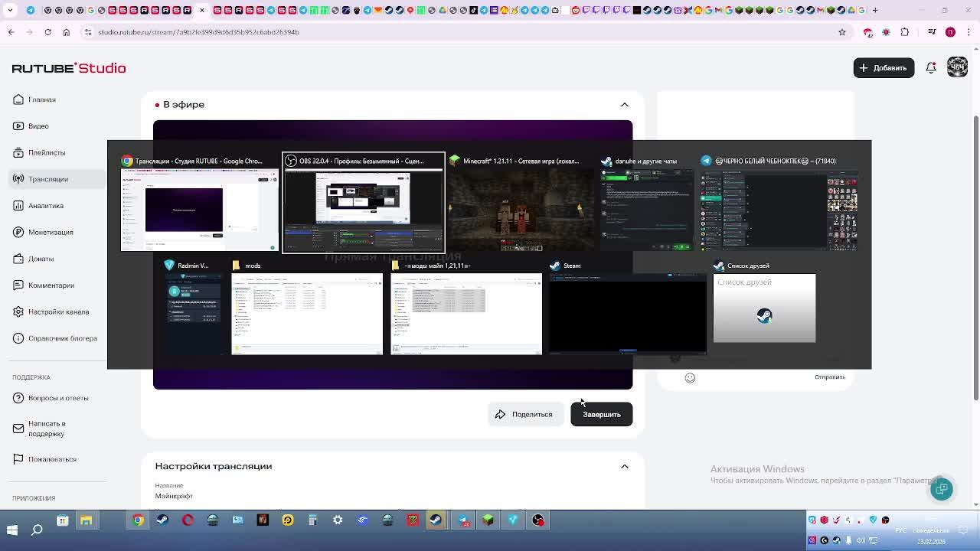Click the Windows Start button
This screenshot has height=551, width=980.
[x=12, y=530]
